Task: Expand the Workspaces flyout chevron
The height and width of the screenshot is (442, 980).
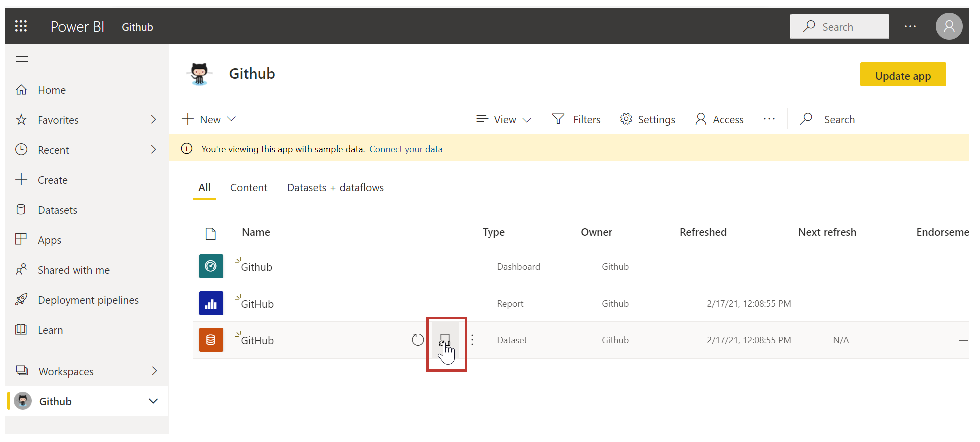Action: point(154,371)
